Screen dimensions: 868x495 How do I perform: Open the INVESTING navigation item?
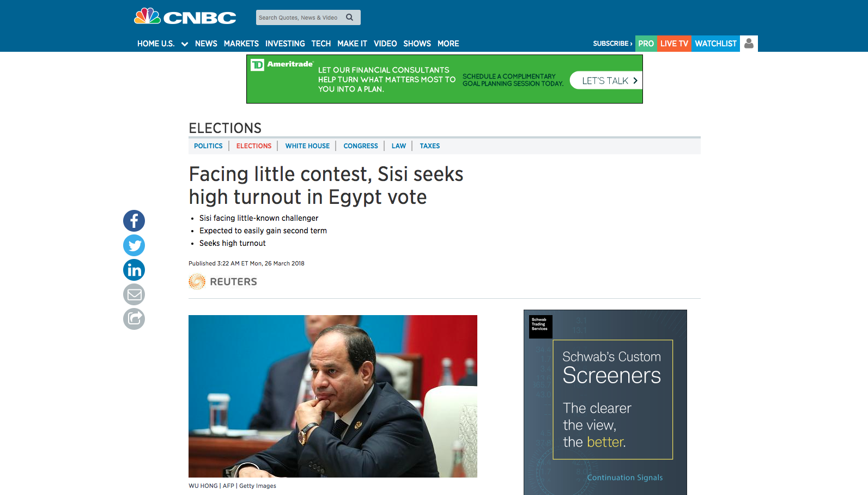(285, 44)
